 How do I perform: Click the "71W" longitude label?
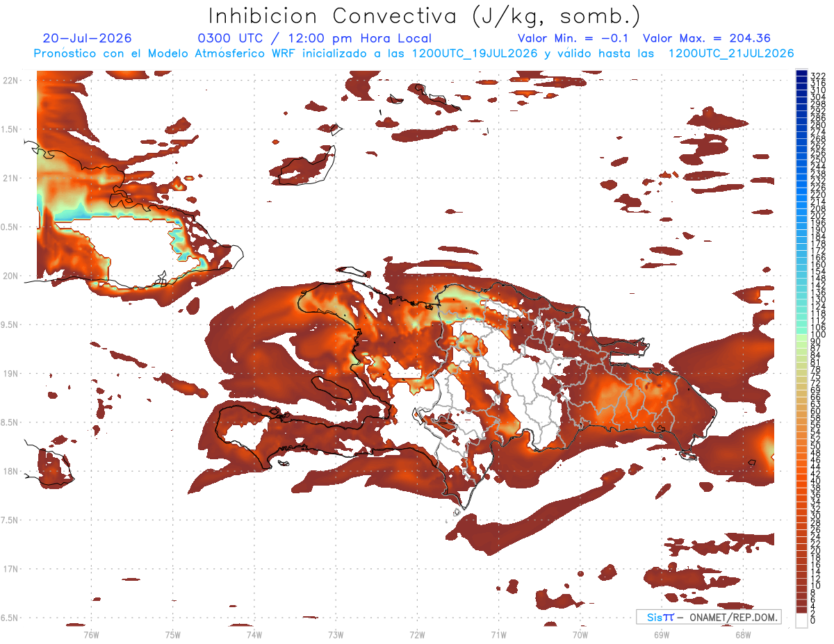click(x=498, y=634)
